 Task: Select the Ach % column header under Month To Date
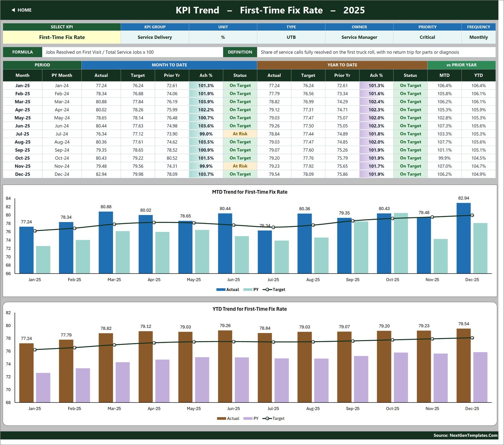tap(206, 75)
